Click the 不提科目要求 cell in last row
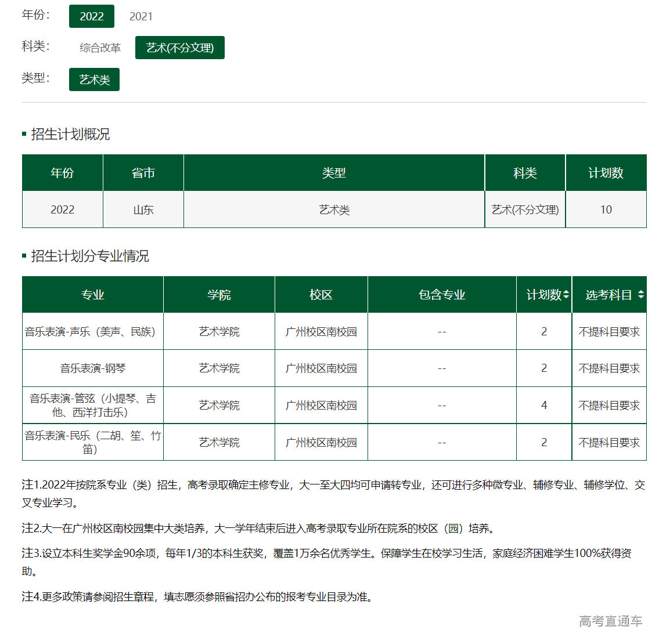 pos(609,442)
